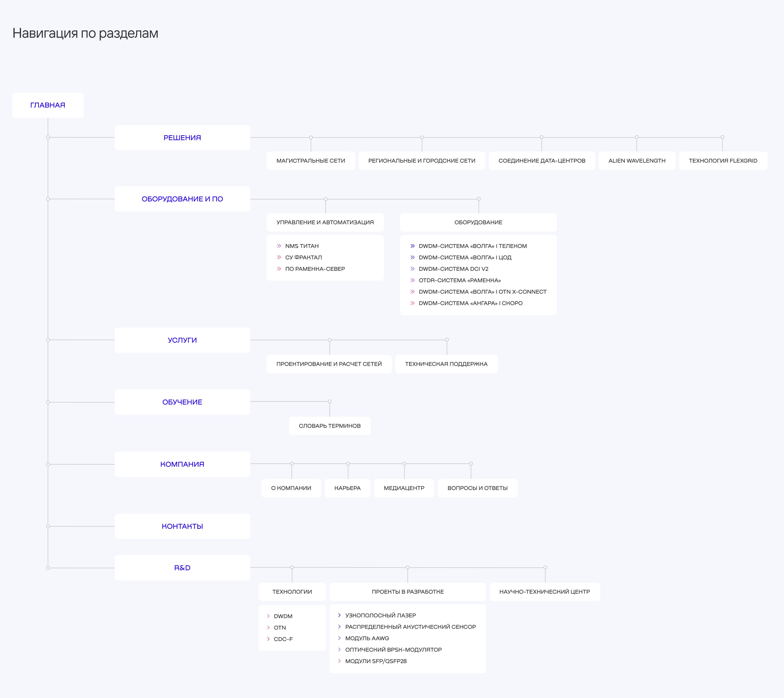This screenshot has width=784, height=698.
Task: Click double-chevron icon beside NMS ТИТАН
Action: (x=279, y=246)
